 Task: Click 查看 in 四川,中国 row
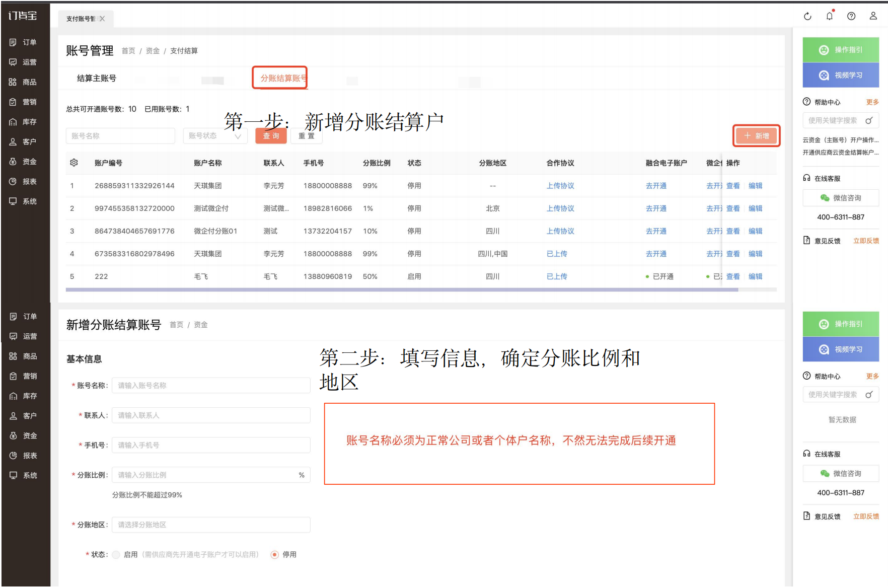pos(733,254)
